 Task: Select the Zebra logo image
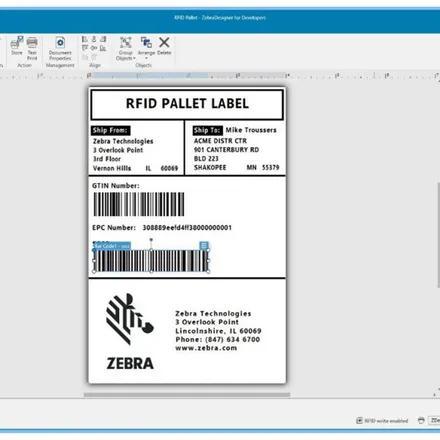[130, 331]
